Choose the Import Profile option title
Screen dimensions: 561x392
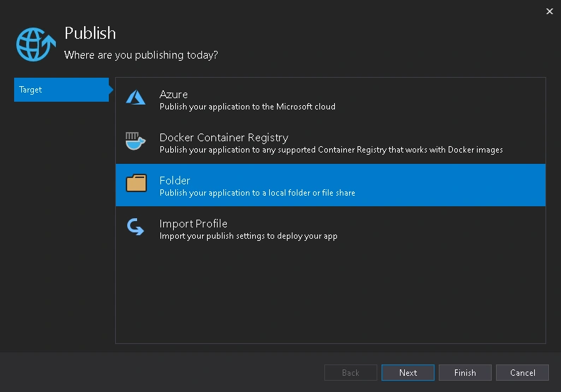click(x=193, y=224)
